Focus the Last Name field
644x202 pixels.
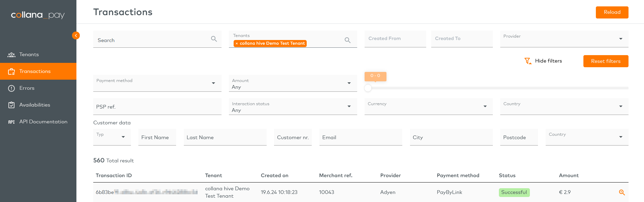225,137
